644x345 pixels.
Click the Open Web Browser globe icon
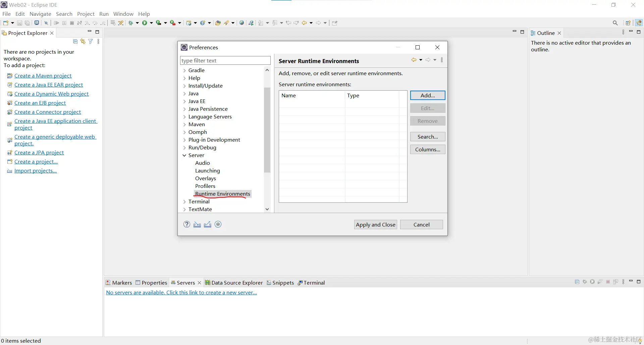[241, 23]
